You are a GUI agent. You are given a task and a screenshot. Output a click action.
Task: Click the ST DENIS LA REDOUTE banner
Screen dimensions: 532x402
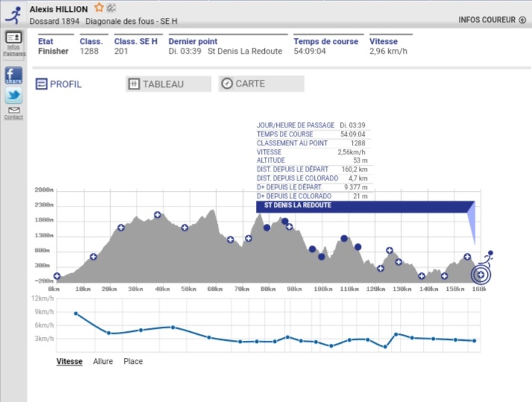tap(365, 207)
